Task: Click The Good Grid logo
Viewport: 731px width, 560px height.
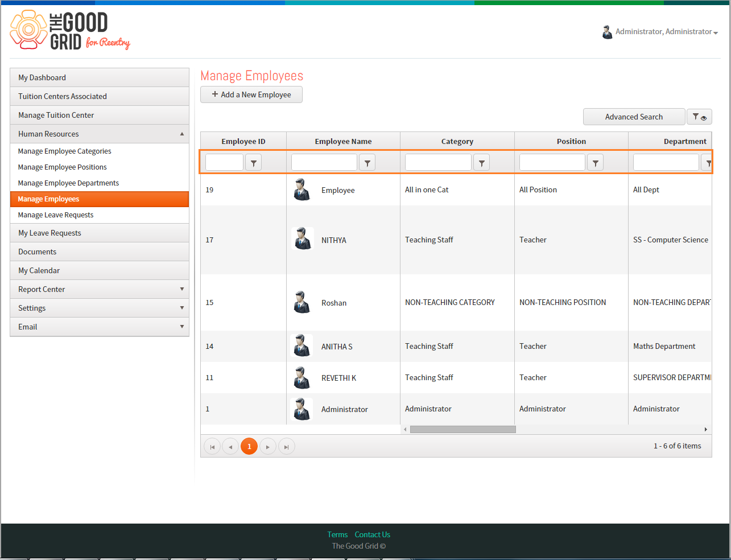Action: [x=70, y=31]
